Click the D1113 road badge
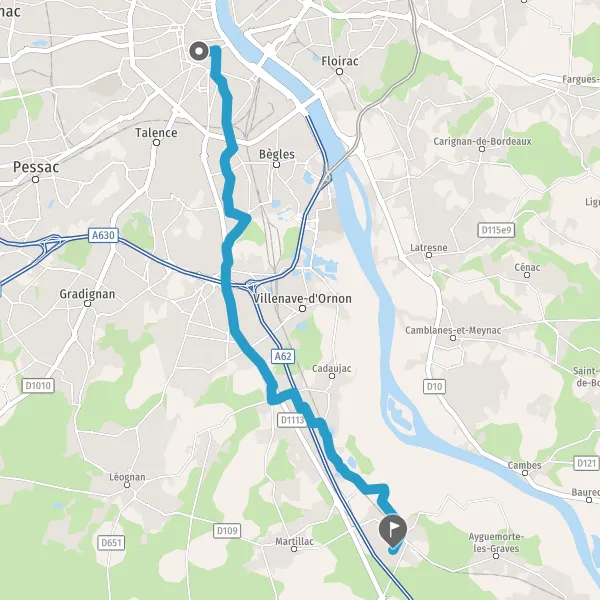Screen dimensions: 600x600 [x=293, y=420]
